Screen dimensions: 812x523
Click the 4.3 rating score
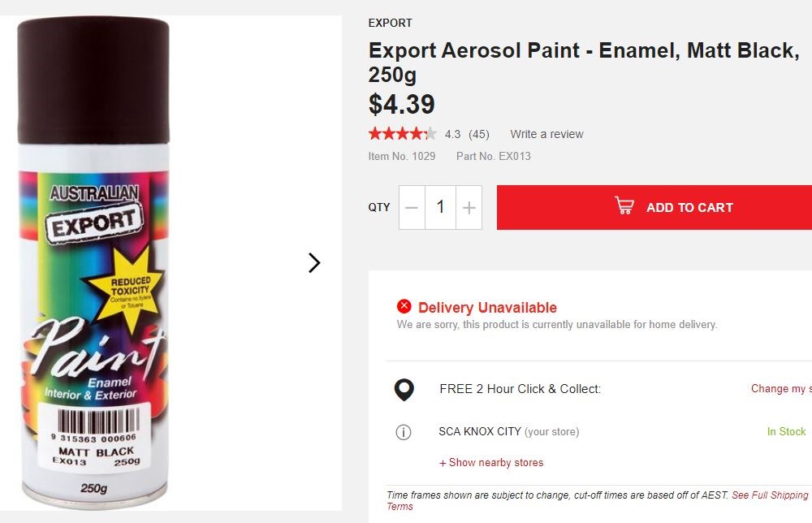pos(452,134)
